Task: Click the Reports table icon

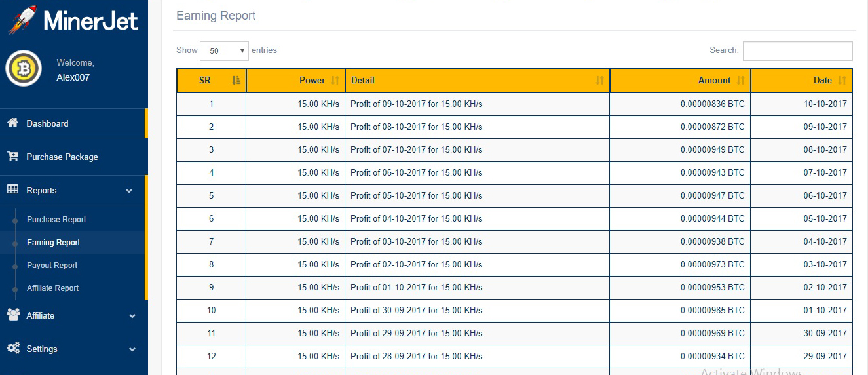Action: pyautogui.click(x=12, y=190)
